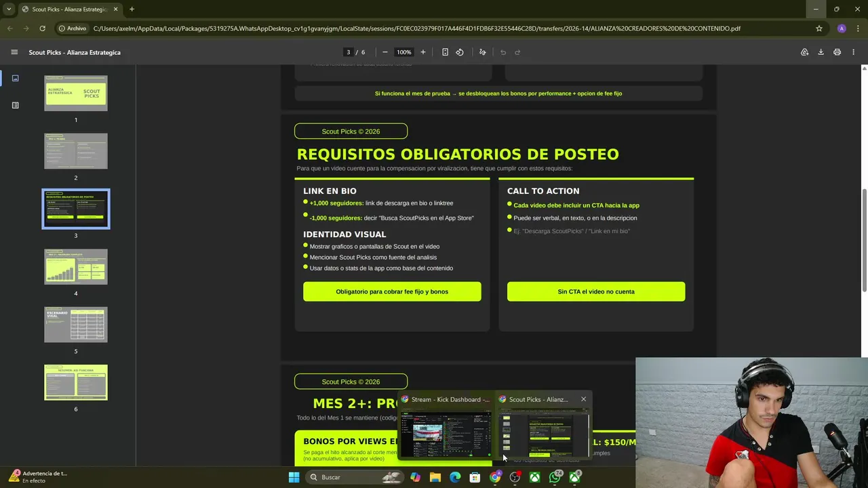Click the fit-to-page icon
Viewport: 868px width, 488px height.
click(445, 52)
